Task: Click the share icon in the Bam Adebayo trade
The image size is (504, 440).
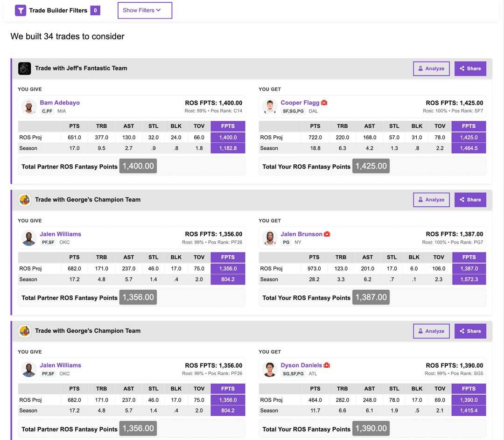Action: pyautogui.click(x=462, y=68)
